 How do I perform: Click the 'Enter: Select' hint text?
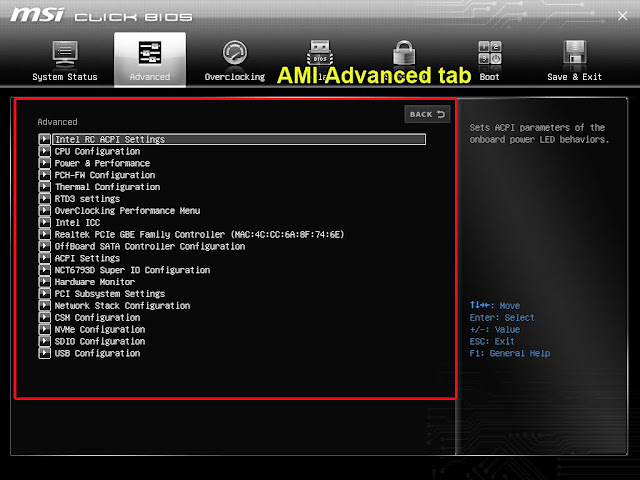(x=502, y=317)
